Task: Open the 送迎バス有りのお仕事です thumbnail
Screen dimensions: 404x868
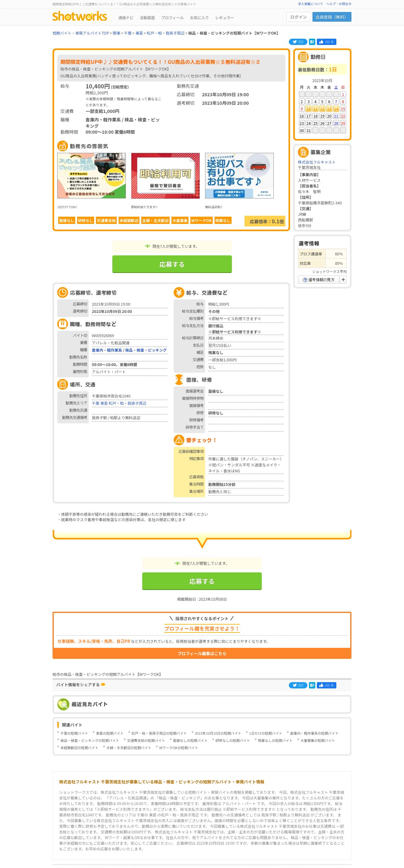Action: coord(239,175)
